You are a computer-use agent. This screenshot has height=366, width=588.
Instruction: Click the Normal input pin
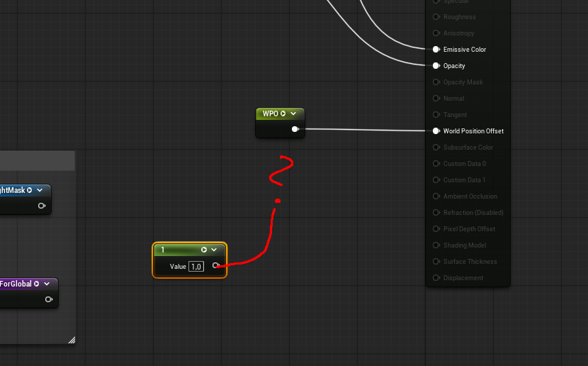pos(436,99)
